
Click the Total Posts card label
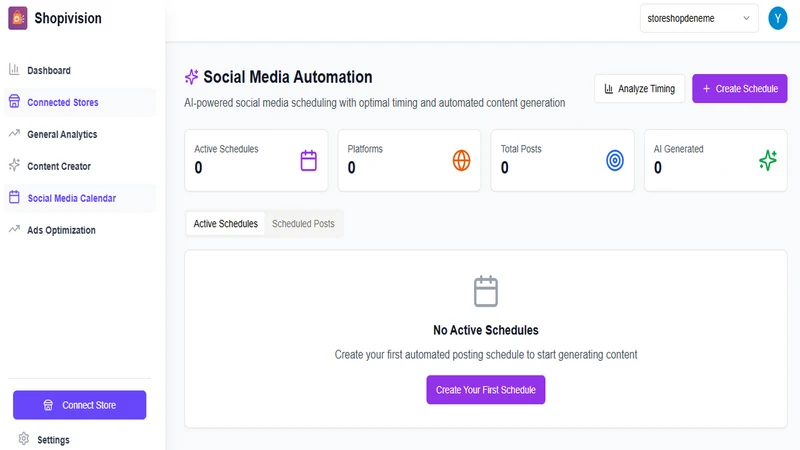(521, 149)
